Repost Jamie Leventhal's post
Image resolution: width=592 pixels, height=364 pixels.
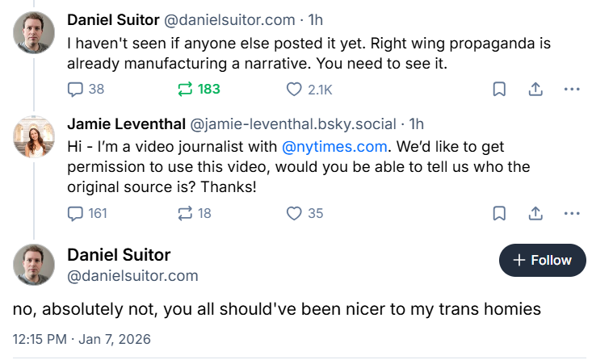pos(186,213)
